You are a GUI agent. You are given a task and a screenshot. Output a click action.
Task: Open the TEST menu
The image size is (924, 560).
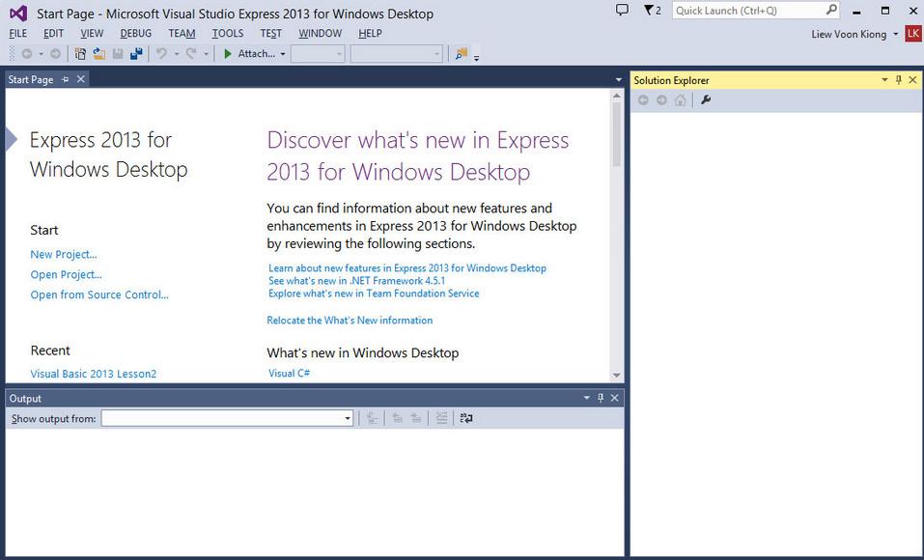[x=270, y=34]
